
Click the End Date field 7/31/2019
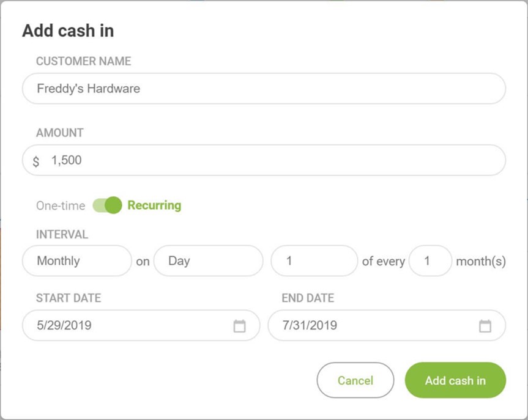(387, 325)
